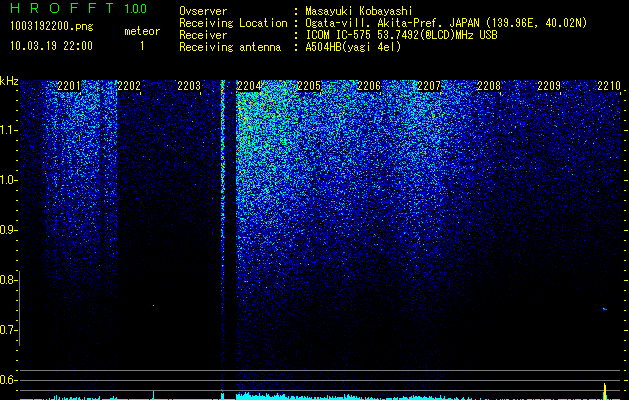Click time marker 2207
629x400 pixels.
[x=429, y=86]
